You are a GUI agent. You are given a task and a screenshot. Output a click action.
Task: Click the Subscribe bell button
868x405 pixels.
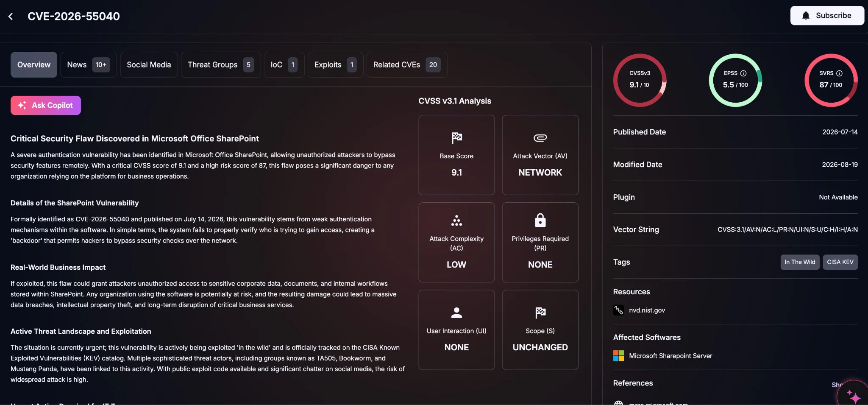coord(827,16)
